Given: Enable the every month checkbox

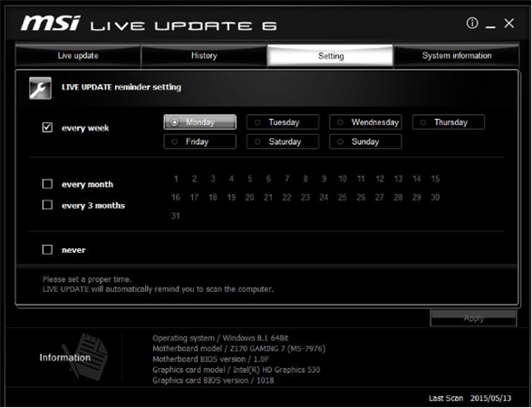Looking at the screenshot, I should [x=47, y=184].
